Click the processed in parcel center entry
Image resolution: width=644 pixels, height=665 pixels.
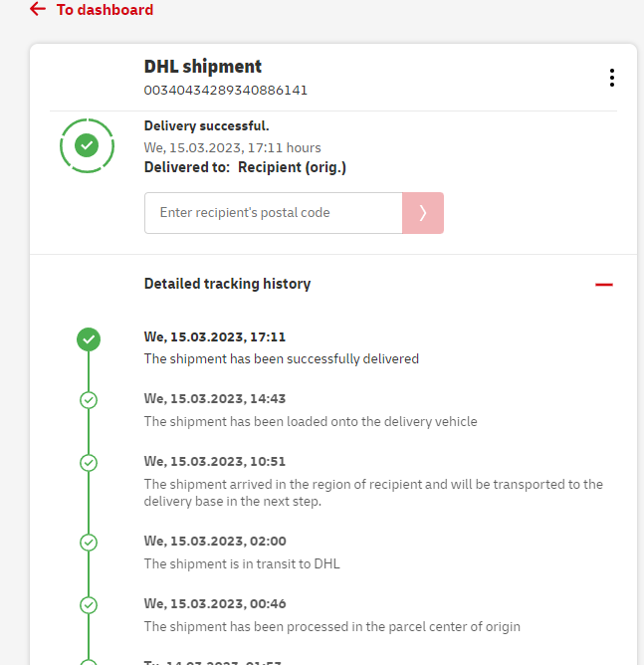pyautogui.click(x=331, y=626)
